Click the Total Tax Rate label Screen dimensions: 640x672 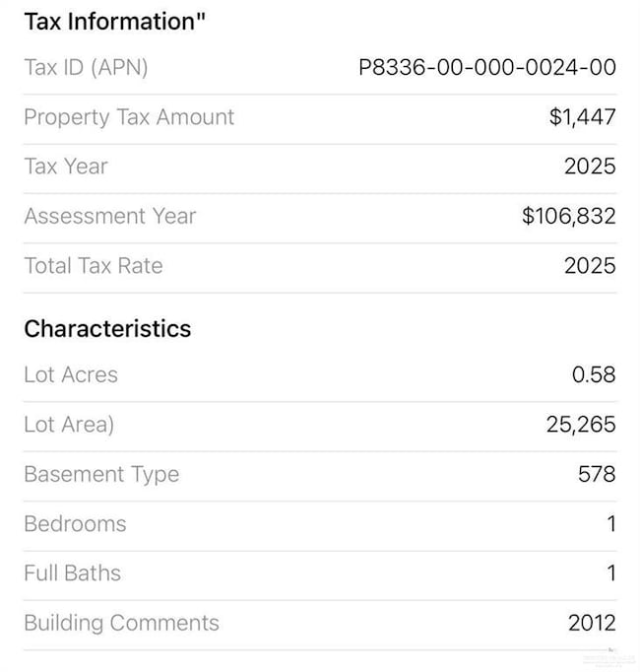94,265
